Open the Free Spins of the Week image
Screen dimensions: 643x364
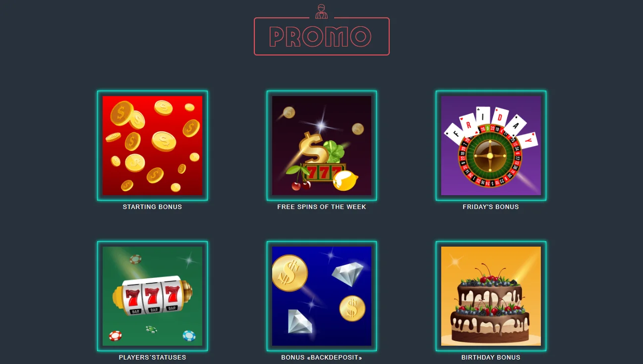(x=322, y=146)
